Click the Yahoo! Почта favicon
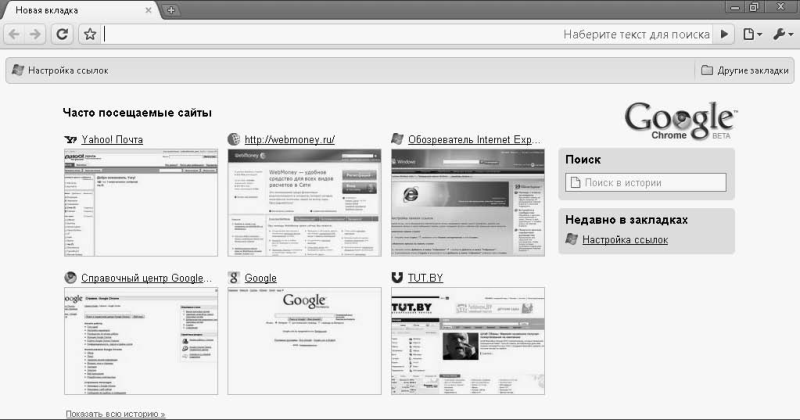This screenshot has width=800, height=420. [70, 140]
